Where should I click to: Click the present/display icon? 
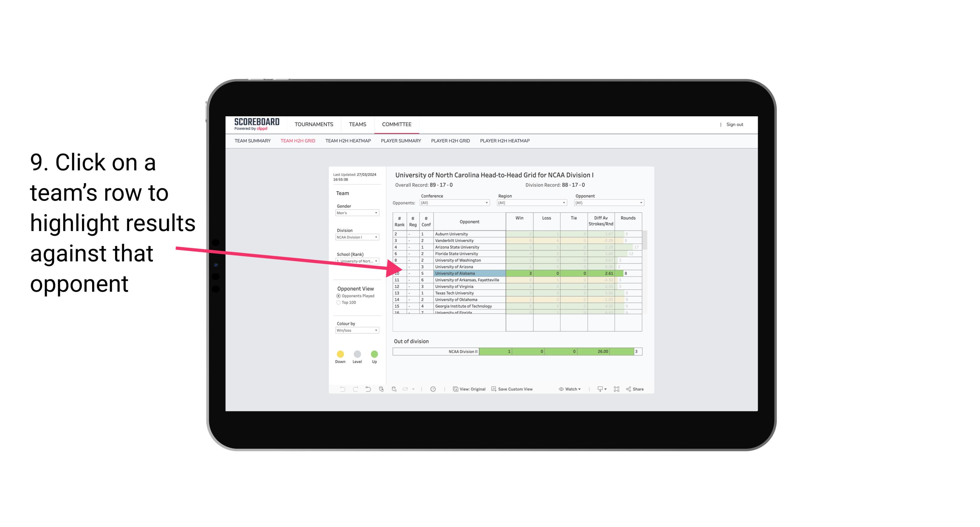(x=598, y=389)
